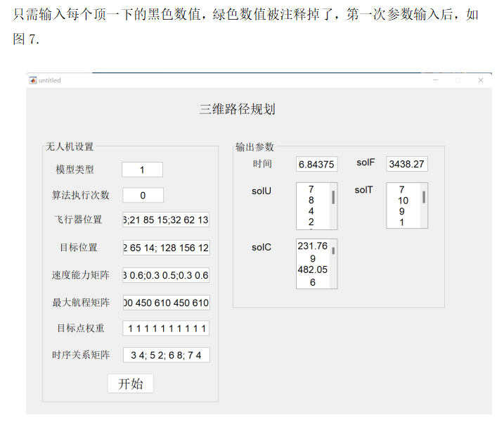Click the 飞行器位置 label
504x425 pixels.
[x=78, y=220]
